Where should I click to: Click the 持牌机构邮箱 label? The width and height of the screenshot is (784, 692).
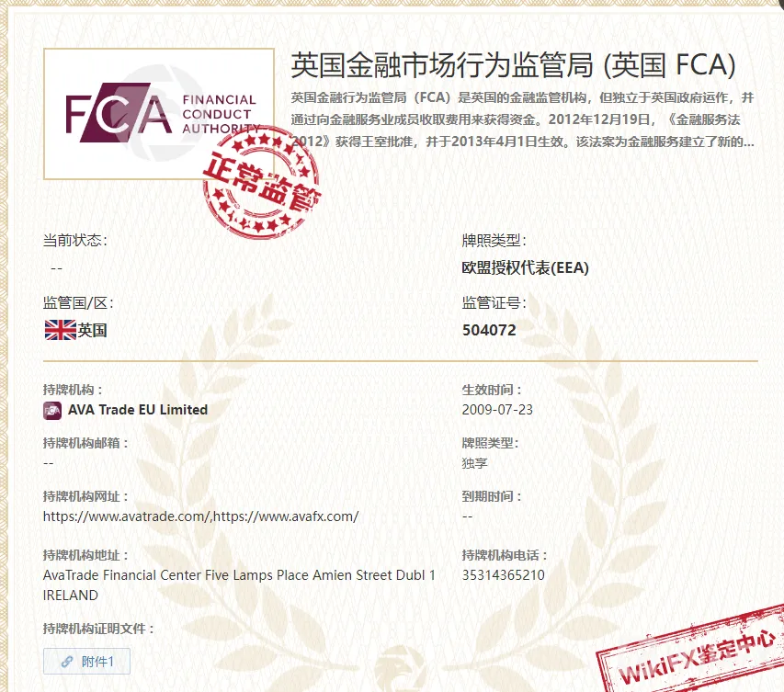click(85, 443)
